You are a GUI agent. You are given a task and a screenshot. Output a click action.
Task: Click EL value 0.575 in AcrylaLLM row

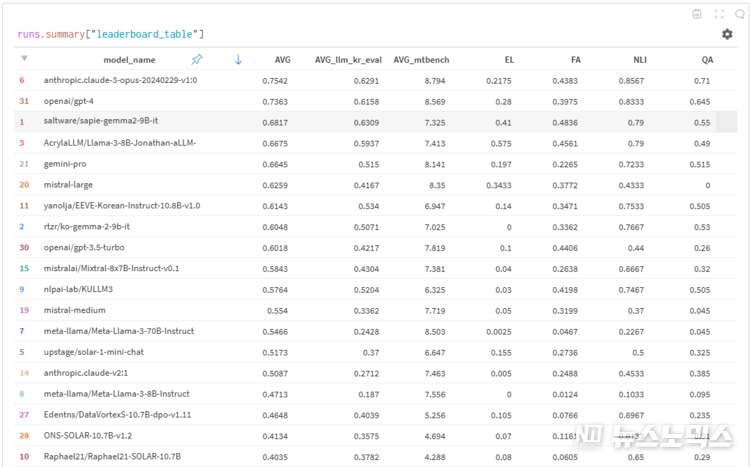[501, 144]
